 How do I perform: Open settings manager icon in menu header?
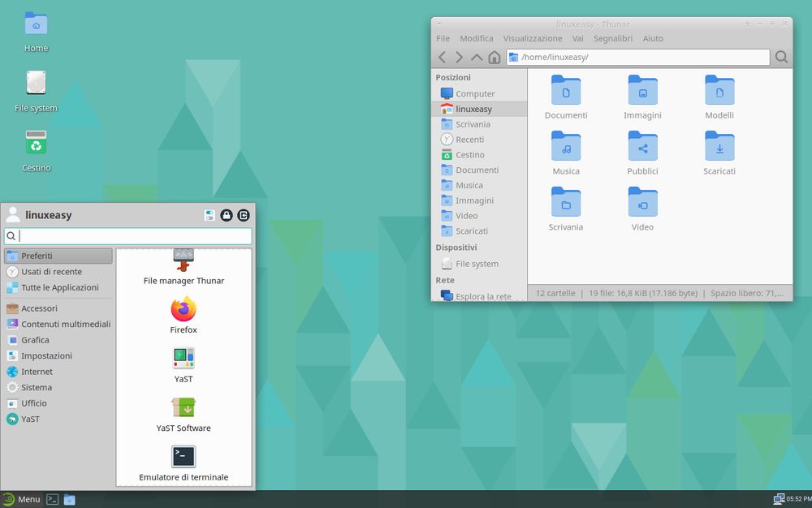[209, 215]
